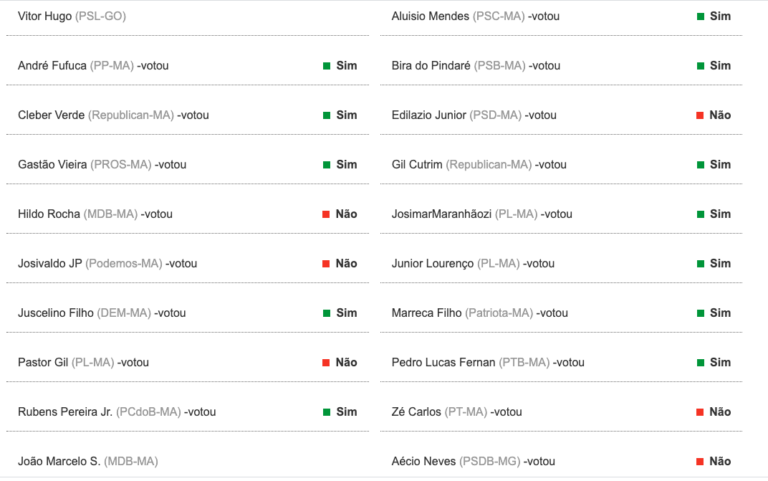This screenshot has height=481, width=768.
Task: Select Bira do Pindaré name
Action: (x=431, y=66)
